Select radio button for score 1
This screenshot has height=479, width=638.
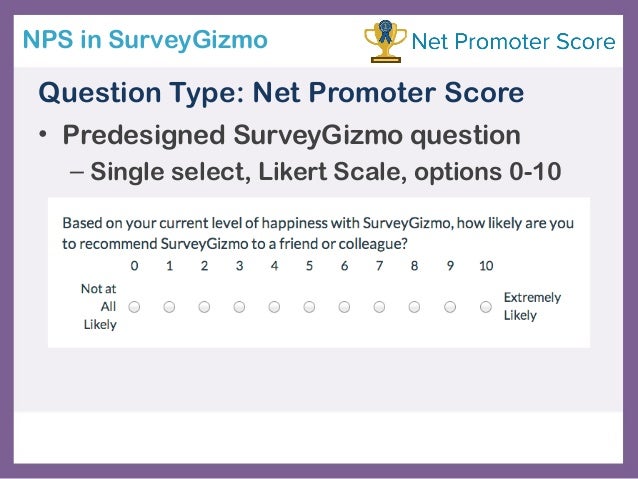click(x=169, y=307)
